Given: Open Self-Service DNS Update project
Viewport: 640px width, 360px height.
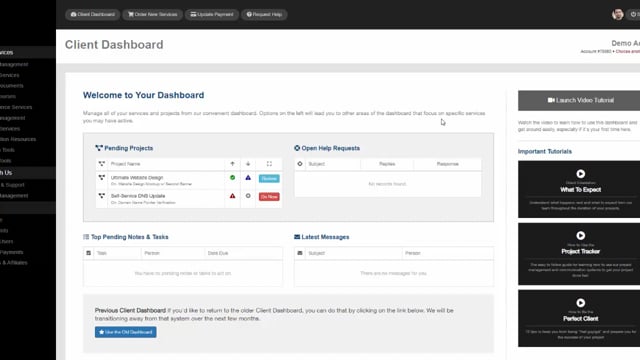Looking at the screenshot, I should (x=138, y=196).
